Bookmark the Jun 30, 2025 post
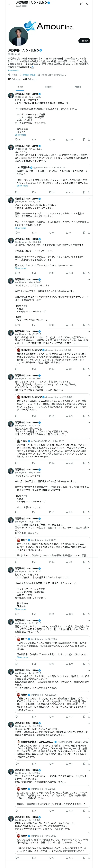This screenshot has height=868, width=98. (84, 192)
